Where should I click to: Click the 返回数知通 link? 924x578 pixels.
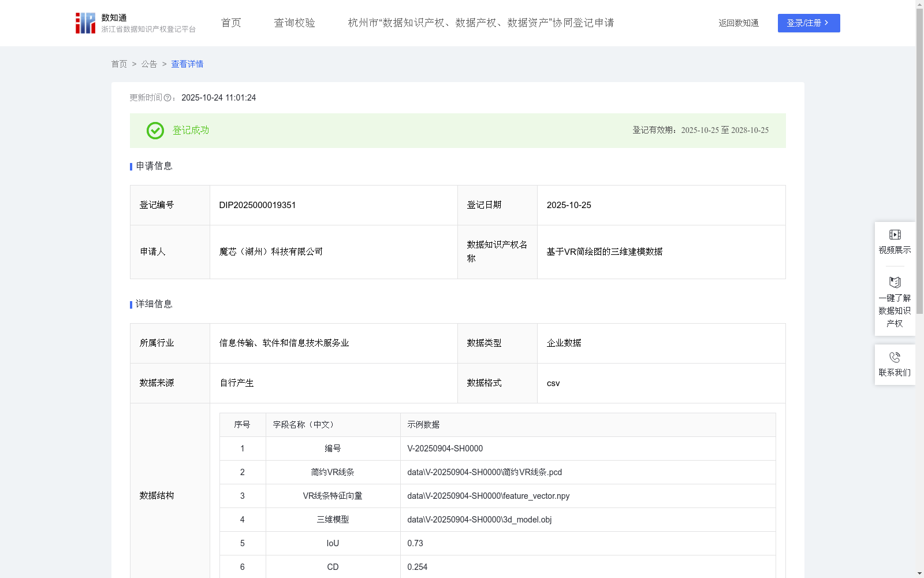(x=738, y=23)
